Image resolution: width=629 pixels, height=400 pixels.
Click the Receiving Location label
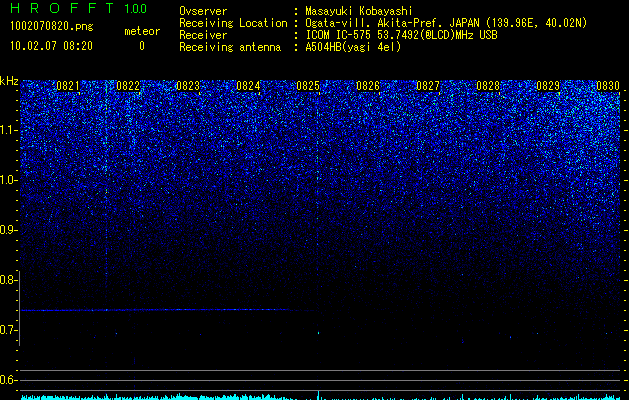point(233,23)
